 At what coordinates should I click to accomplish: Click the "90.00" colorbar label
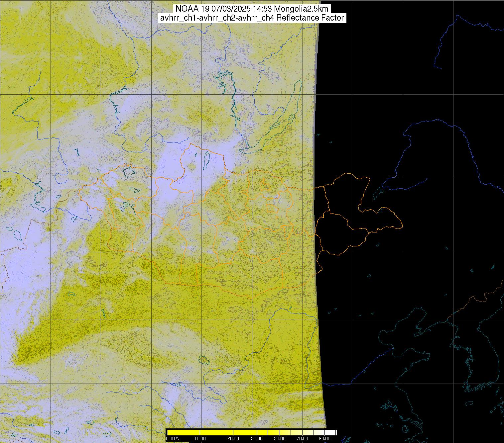[x=324, y=438]
